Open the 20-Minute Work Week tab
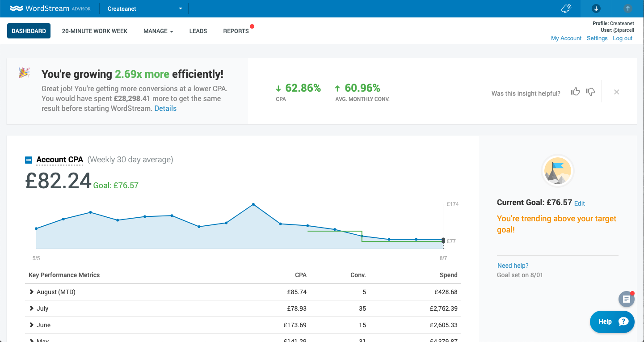The image size is (644, 342). pos(95,31)
